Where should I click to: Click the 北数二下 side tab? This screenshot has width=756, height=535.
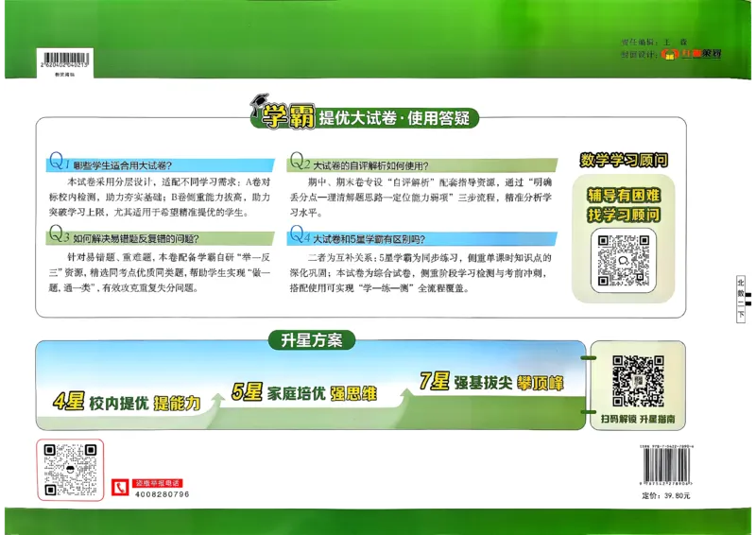click(x=741, y=299)
